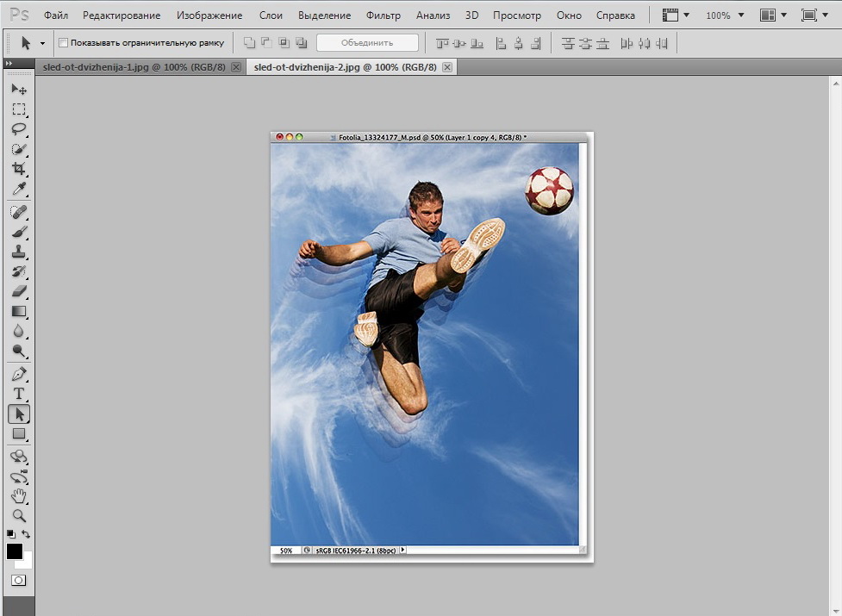Expand the toolbox with double-arrow
The width and height of the screenshot is (842, 616).
[9, 63]
